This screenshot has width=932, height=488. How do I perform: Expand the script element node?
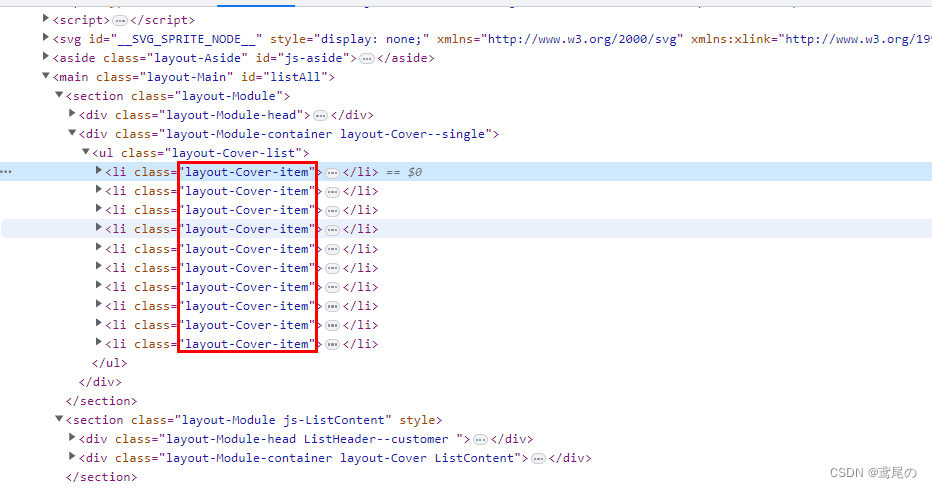(x=46, y=18)
